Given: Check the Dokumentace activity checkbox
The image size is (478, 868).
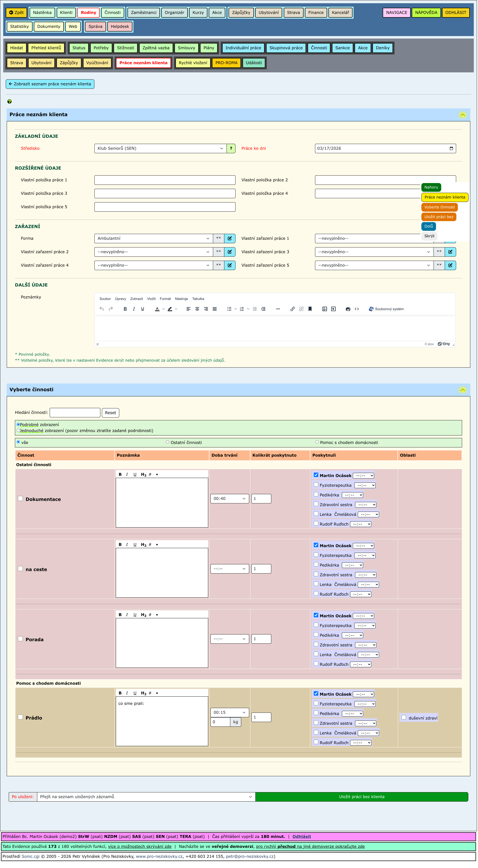Looking at the screenshot, I should coord(20,499).
